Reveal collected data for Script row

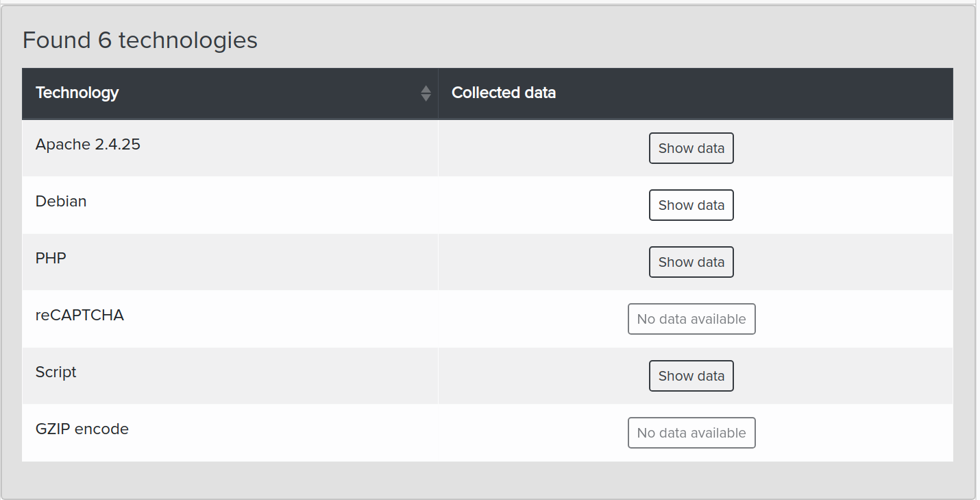tap(691, 376)
